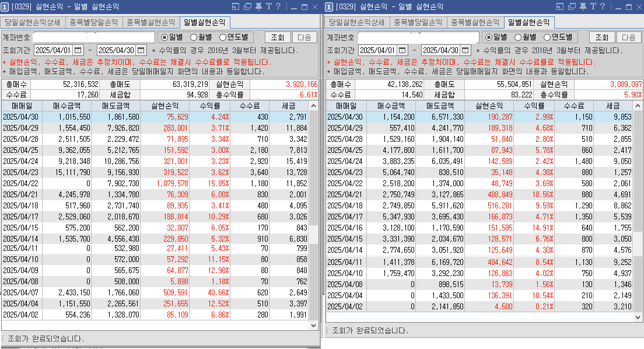
Task: Click the duplicate window icon in right window
Action: (572, 6)
